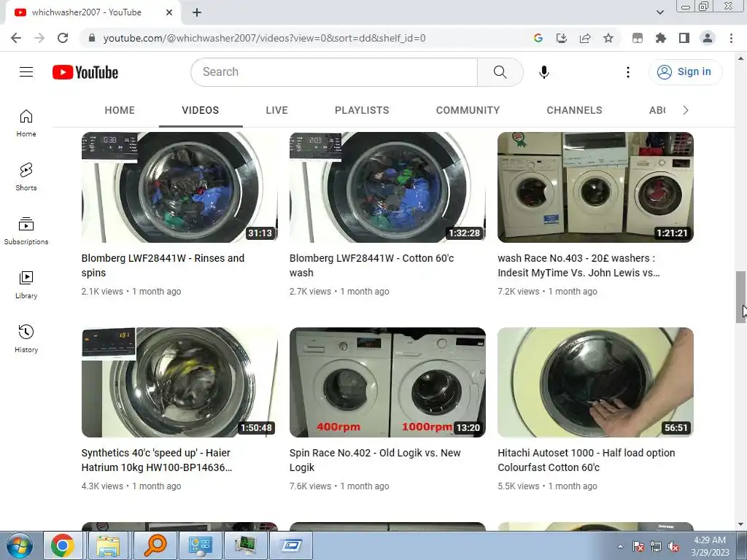The image size is (747, 560).
Task: Open the Chrome three-dot menu
Action: (731, 38)
